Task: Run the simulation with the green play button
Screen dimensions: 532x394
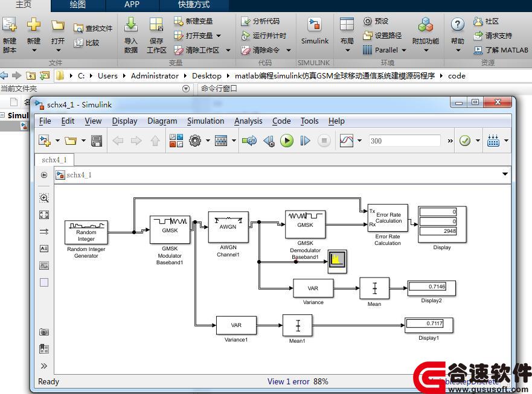Action: click(x=287, y=141)
